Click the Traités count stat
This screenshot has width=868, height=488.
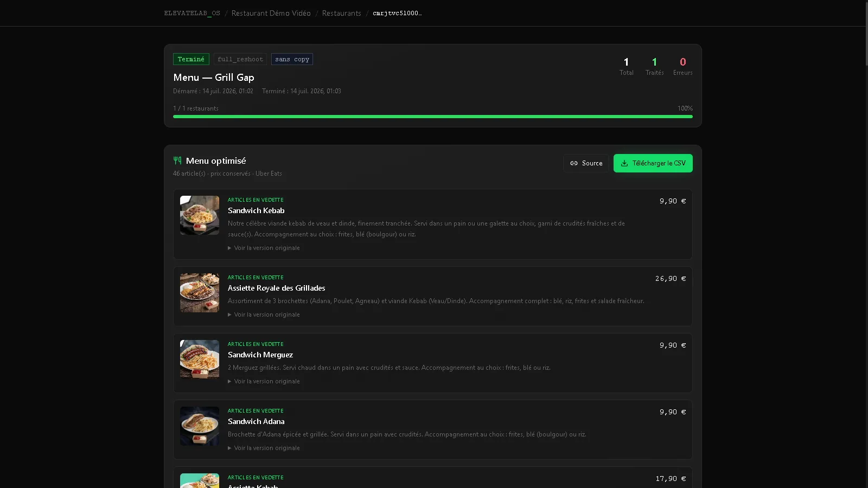pyautogui.click(x=654, y=66)
